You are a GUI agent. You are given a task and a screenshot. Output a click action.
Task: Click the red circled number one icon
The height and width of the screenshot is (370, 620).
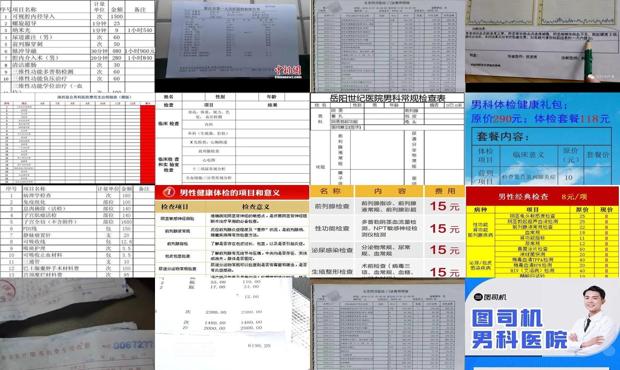pos(169,192)
